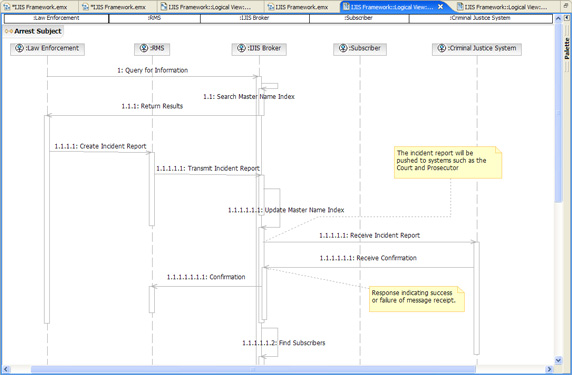This screenshot has width=572, height=375.
Task: Click the Criminal Justice System actor icon
Action: click(442, 48)
